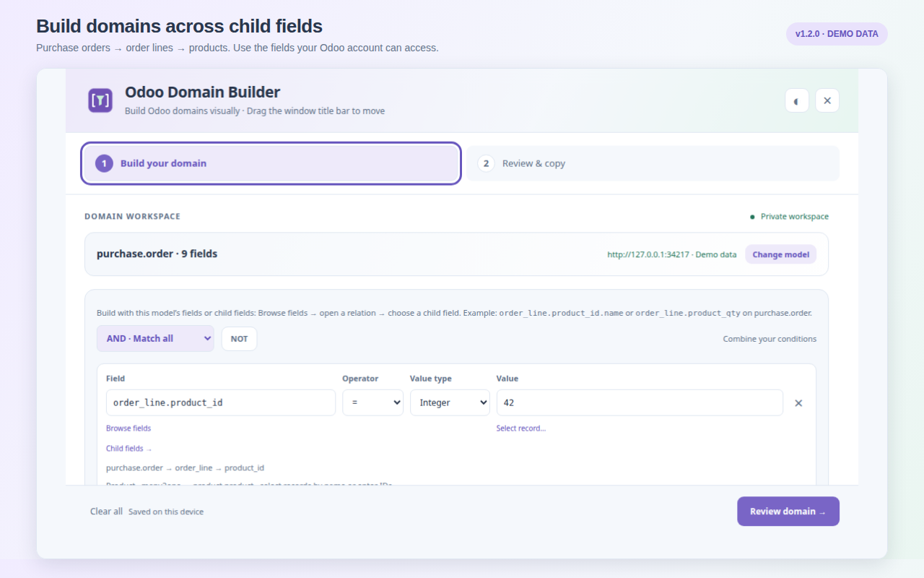Click the Odoo Domain Builder logo icon
This screenshot has width=924, height=578.
pos(100,100)
